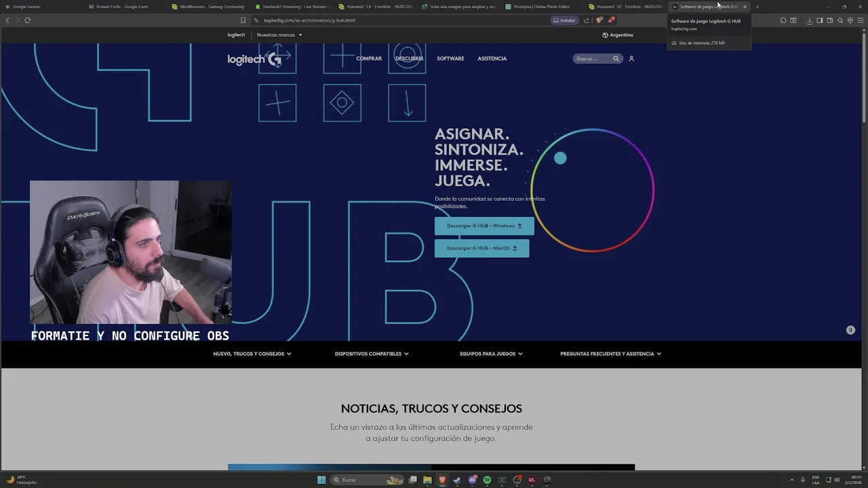Viewport: 868px width, 488px height.
Task: Open the SOFTWARE menu
Action: (450, 58)
